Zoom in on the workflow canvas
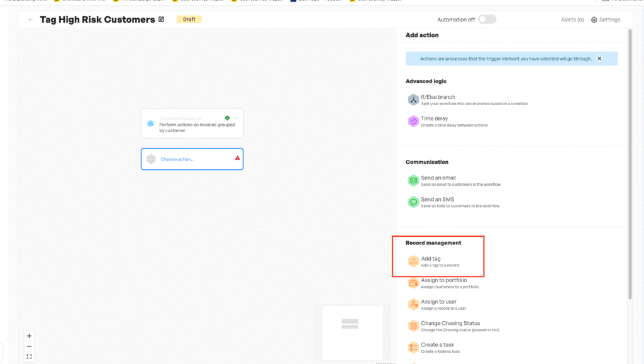644x364 pixels. click(29, 336)
